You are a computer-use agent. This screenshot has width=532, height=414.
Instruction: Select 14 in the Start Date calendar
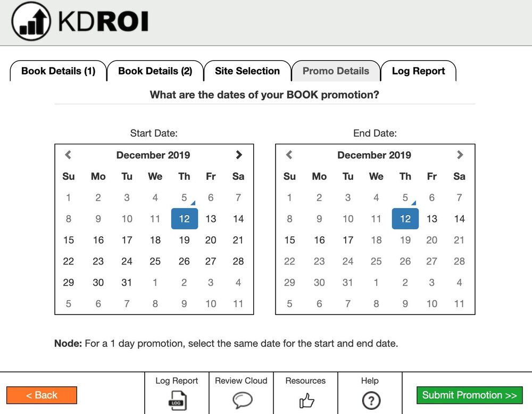[238, 219]
